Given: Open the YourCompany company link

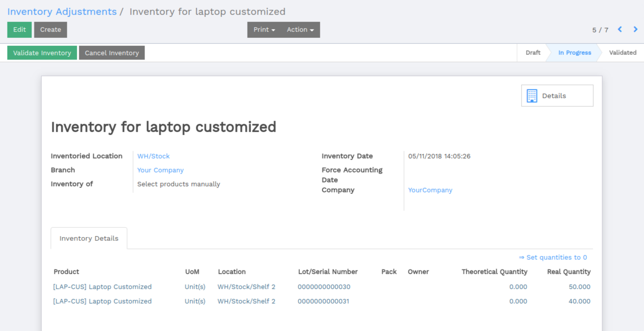Looking at the screenshot, I should pos(430,190).
